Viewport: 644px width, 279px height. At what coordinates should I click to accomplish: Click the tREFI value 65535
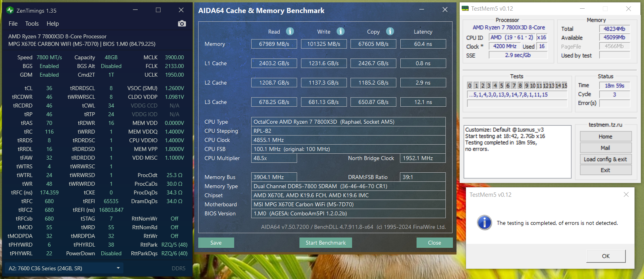click(111, 201)
